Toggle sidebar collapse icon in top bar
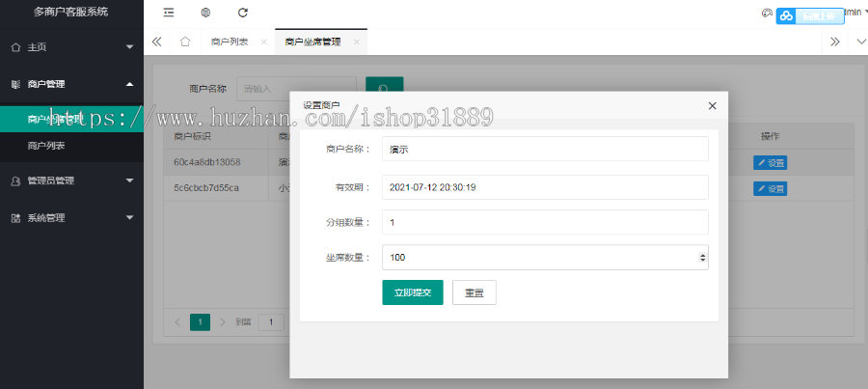 pos(169,13)
